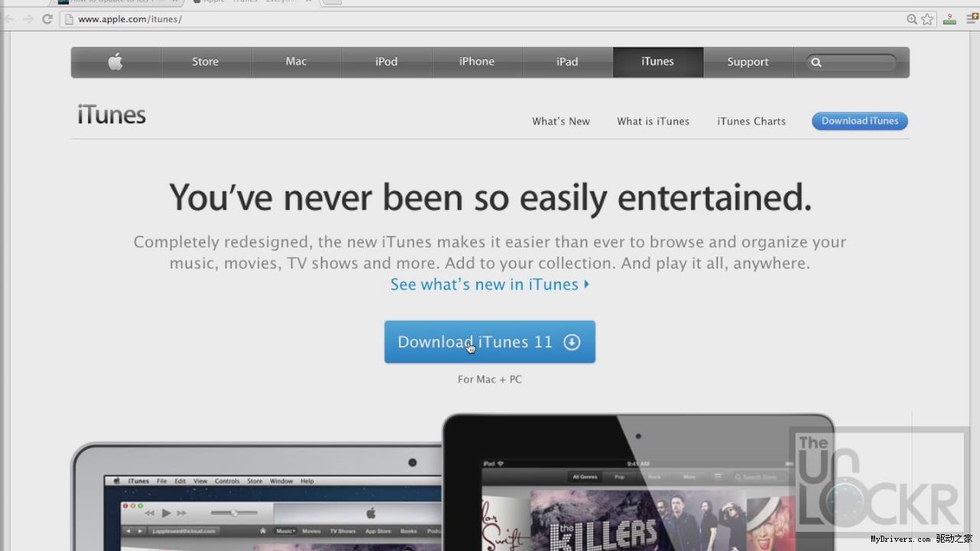Open Support in the navigation bar
Viewport: 980px width, 551px height.
748,62
